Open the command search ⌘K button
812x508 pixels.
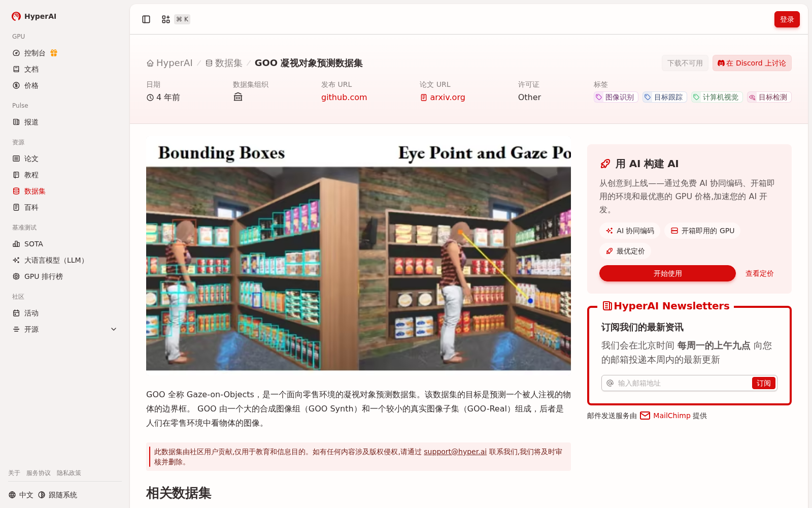176,19
